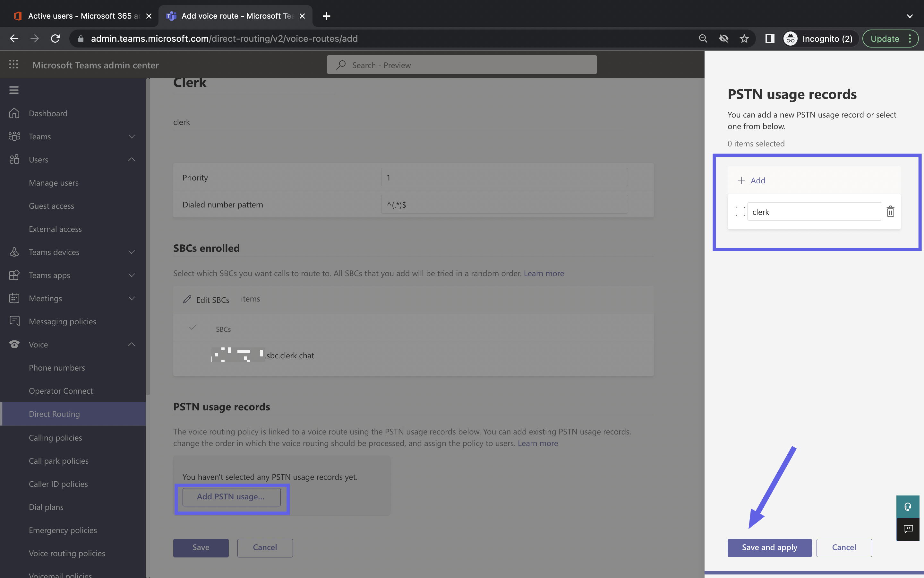Viewport: 924px width, 578px height.
Task: Cancel the voice route form
Action: pos(265,547)
